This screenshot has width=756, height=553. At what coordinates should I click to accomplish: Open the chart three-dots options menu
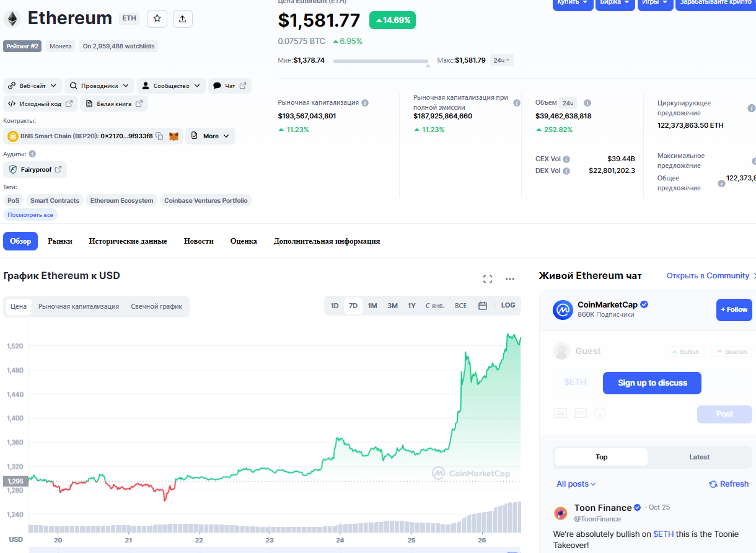click(510, 279)
